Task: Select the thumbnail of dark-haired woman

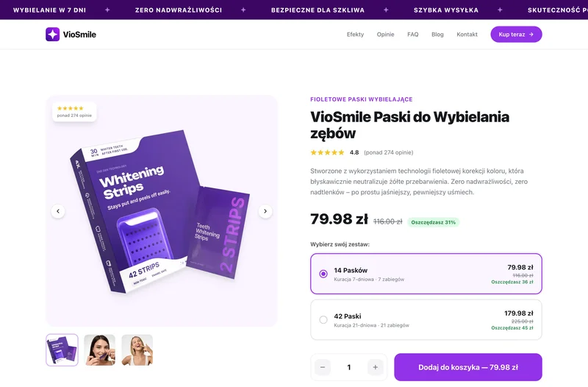Action: click(100, 349)
